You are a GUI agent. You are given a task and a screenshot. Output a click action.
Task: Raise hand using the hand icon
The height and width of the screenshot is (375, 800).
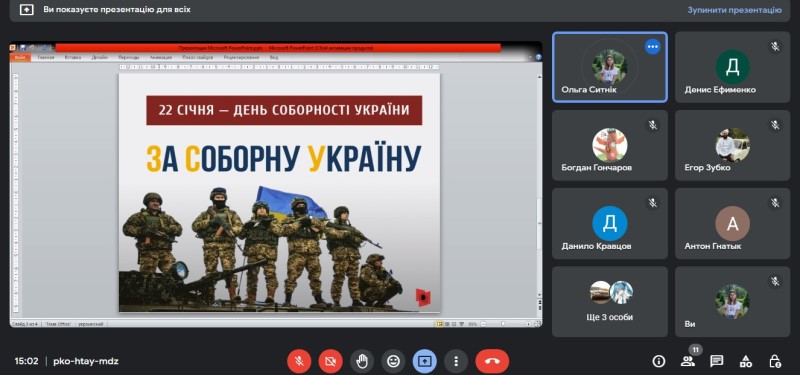coord(362,361)
